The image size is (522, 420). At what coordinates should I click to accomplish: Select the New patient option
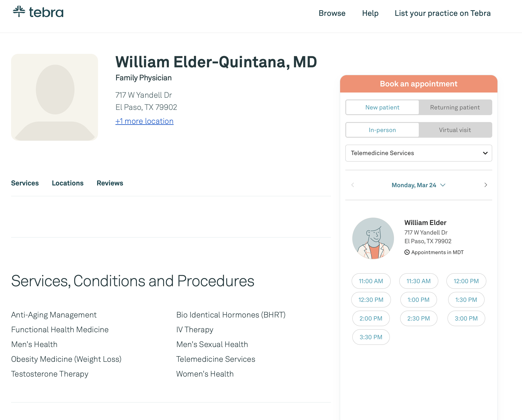coord(382,107)
